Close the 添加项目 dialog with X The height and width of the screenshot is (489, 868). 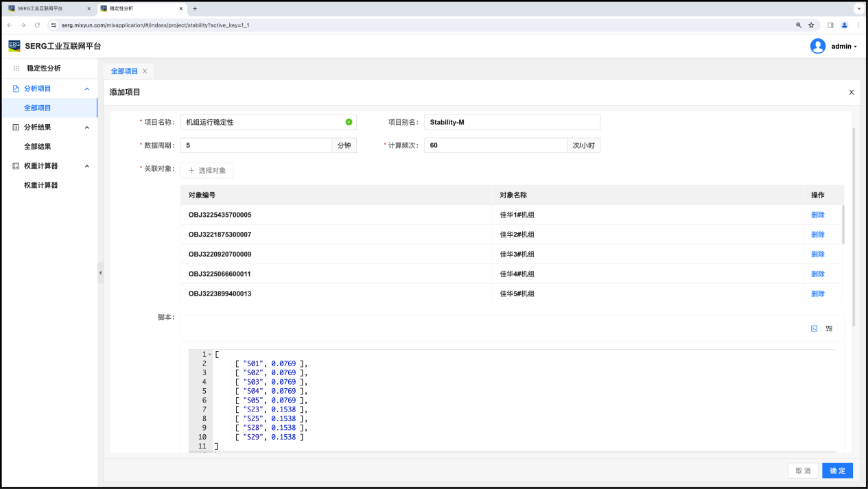click(x=852, y=92)
